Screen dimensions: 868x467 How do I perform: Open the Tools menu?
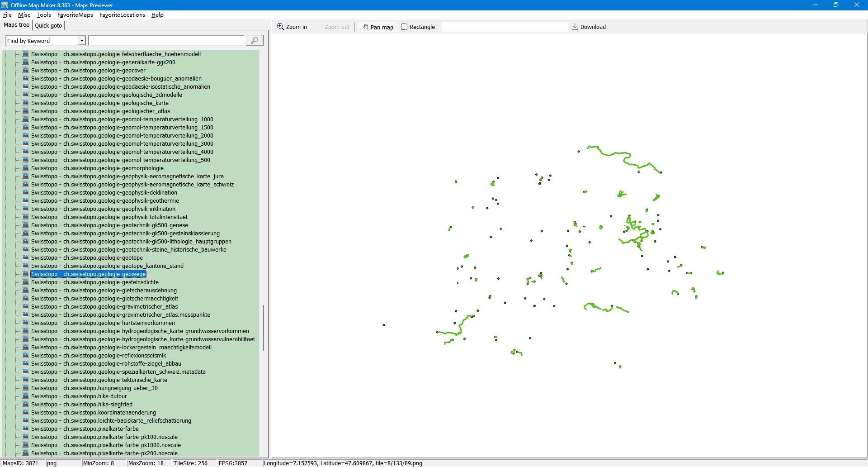tap(43, 15)
